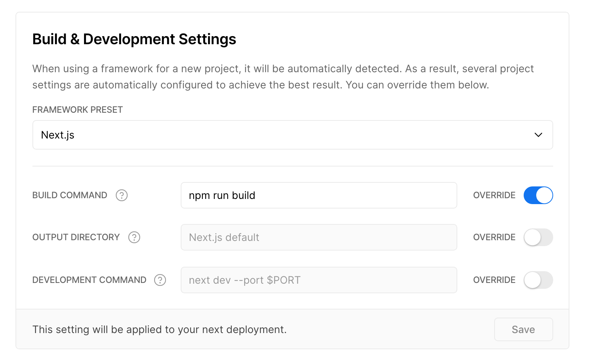Click the chevron on the Framework Preset selector
This screenshot has width=593, height=364.
(x=538, y=135)
